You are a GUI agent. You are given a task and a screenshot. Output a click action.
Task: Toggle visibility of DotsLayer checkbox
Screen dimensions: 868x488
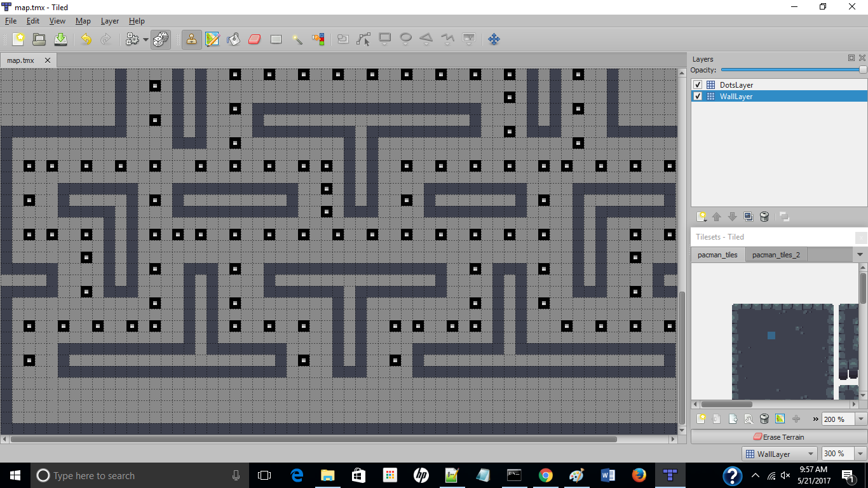698,85
